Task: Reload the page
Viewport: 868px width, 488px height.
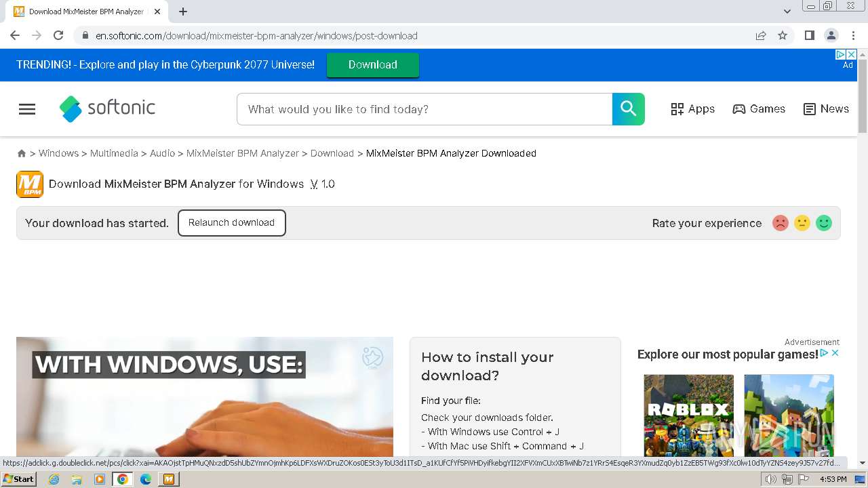Action: pos(58,35)
